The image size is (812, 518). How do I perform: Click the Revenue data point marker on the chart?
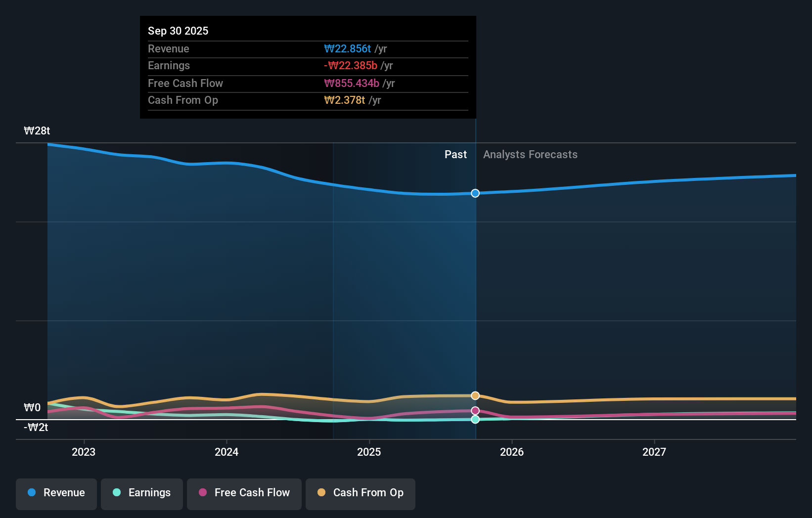click(475, 193)
